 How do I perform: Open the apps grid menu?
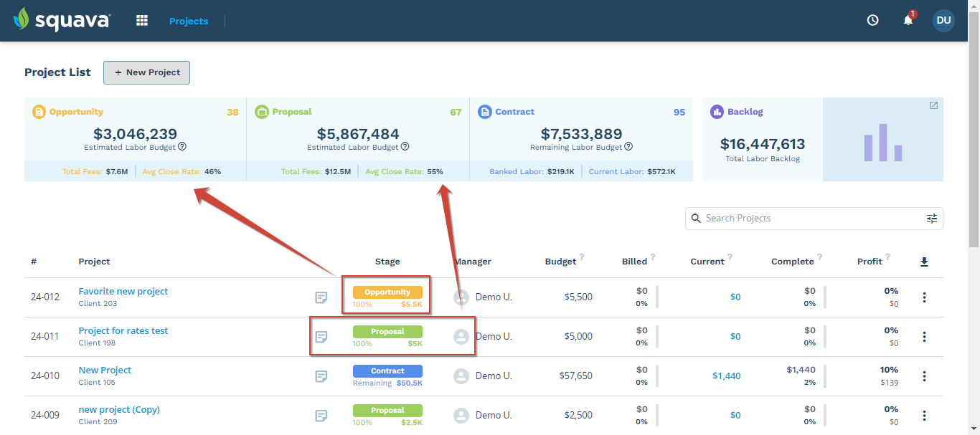pos(141,20)
